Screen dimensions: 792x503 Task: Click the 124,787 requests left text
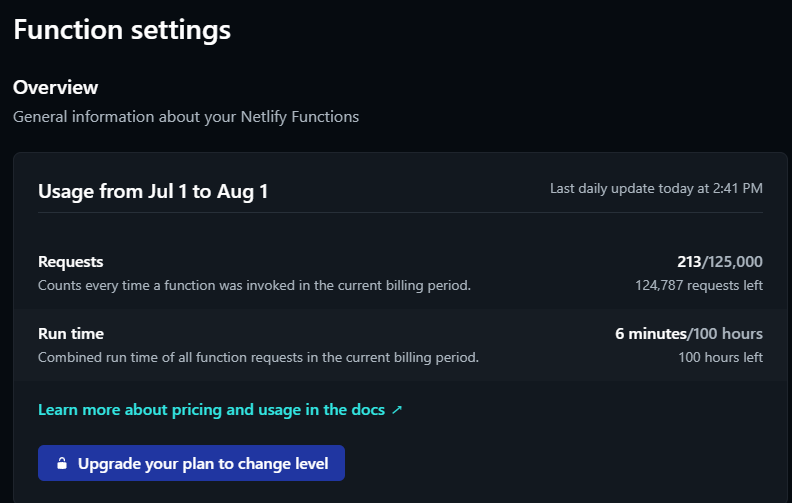click(x=699, y=285)
